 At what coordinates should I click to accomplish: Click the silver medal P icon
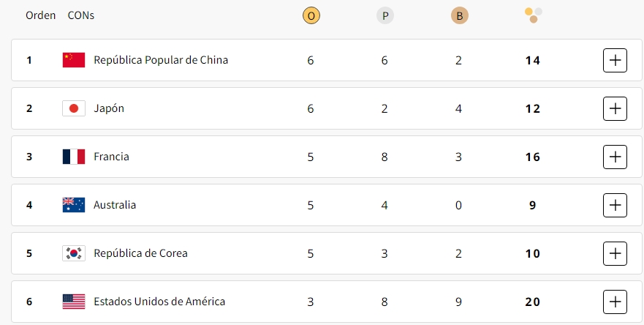(384, 15)
